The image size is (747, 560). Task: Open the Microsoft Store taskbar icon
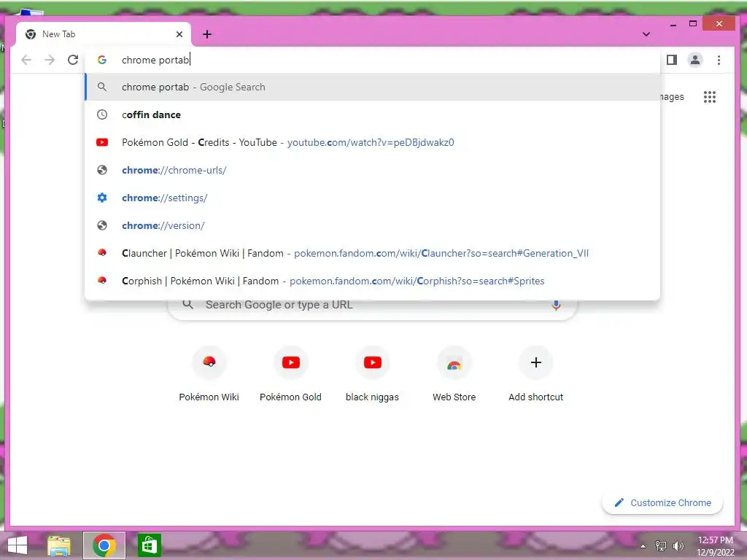tap(150, 545)
